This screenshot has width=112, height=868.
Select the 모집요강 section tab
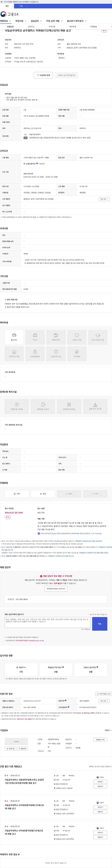tap(10, 27)
